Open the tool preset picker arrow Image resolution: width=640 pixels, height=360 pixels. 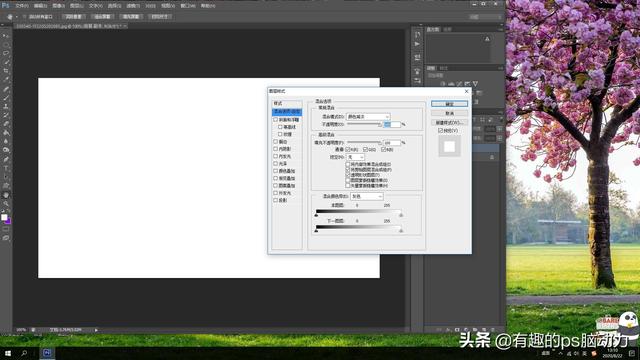(x=17, y=17)
